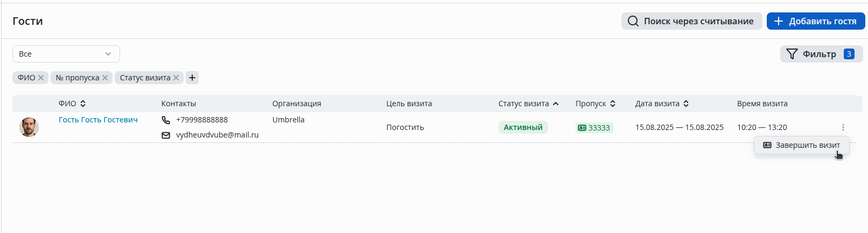Remove the № пропуска filter chip
This screenshot has height=233, width=868.
[105, 78]
